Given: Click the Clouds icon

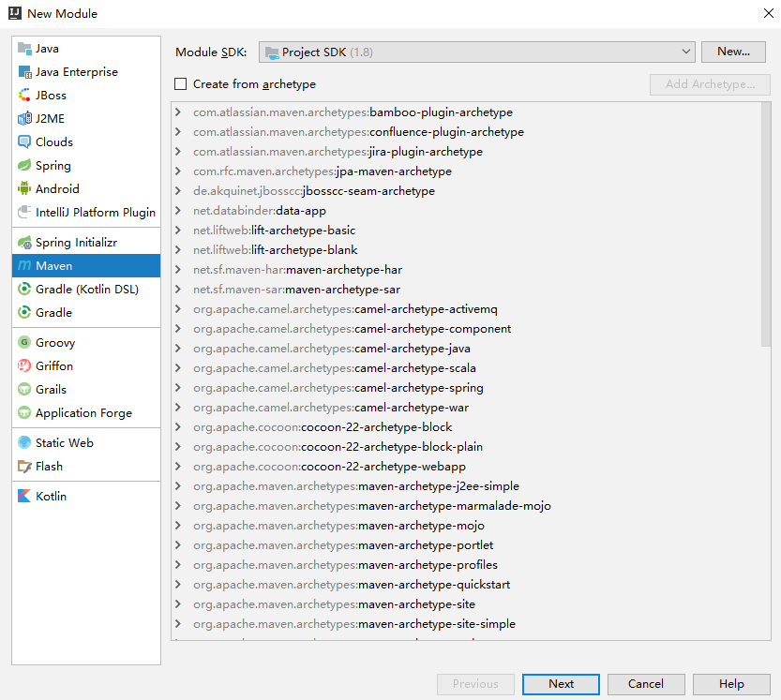Looking at the screenshot, I should (25, 142).
